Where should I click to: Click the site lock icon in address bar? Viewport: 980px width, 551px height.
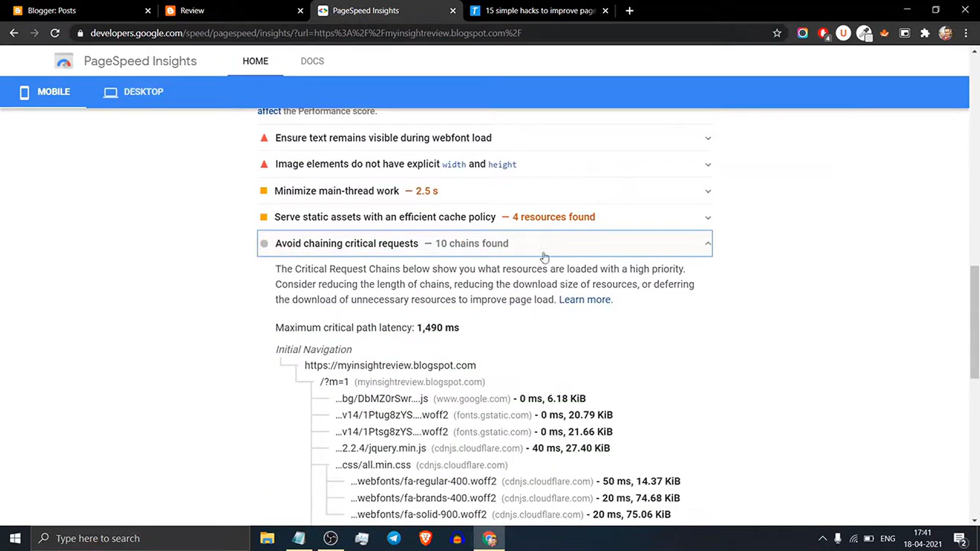[80, 33]
